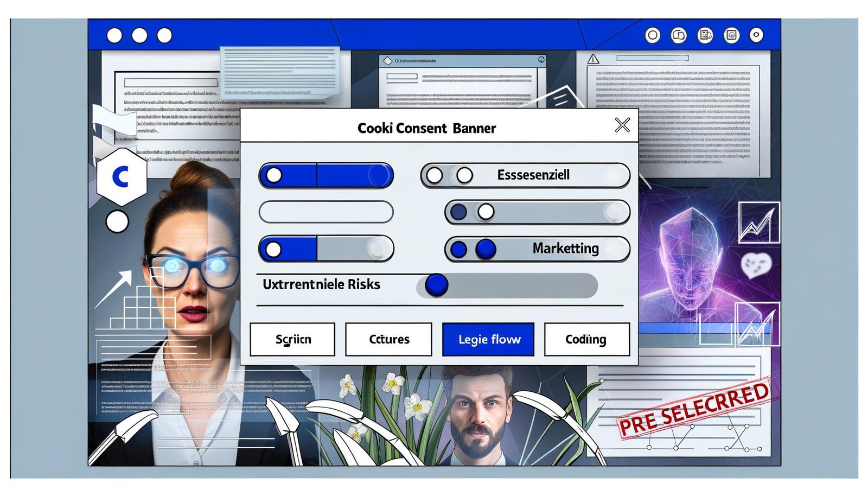Click the heart-shaped speech bubble icon
Image resolution: width=868 pixels, height=496 pixels.
click(x=756, y=265)
